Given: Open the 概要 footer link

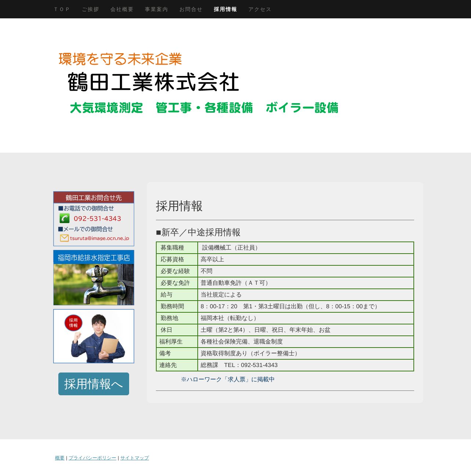Looking at the screenshot, I should coord(60,458).
